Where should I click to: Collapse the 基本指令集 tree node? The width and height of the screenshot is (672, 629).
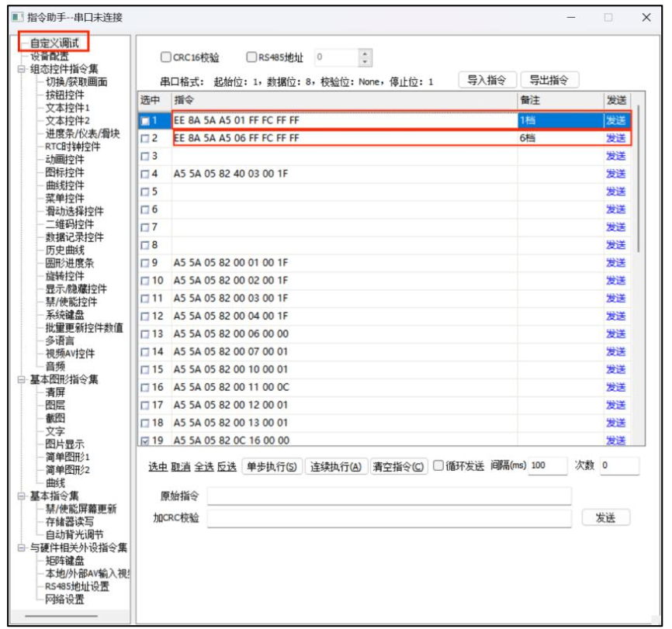22,496
